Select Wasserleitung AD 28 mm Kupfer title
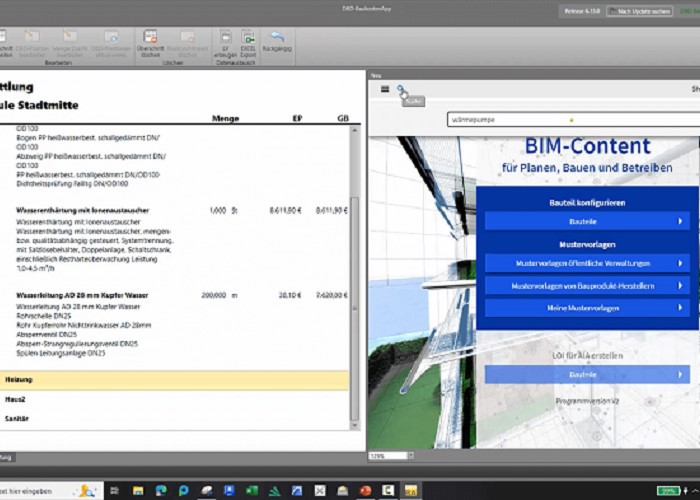This screenshot has width=700, height=500. pos(82,296)
